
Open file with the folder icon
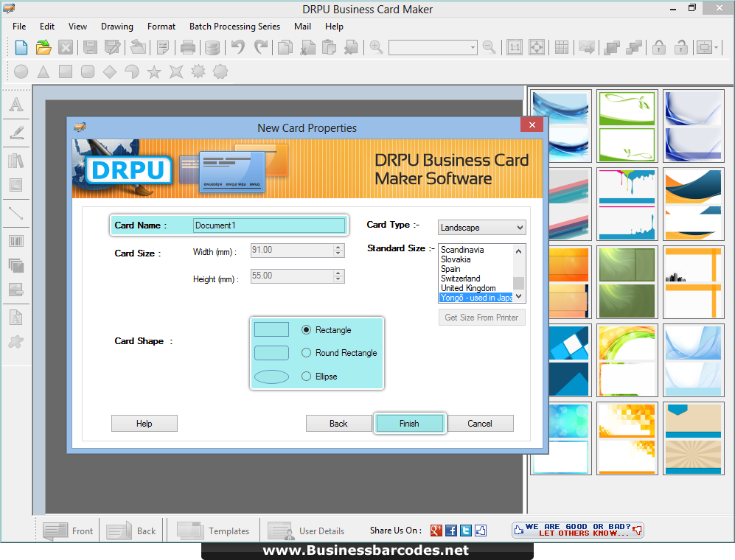point(43,47)
